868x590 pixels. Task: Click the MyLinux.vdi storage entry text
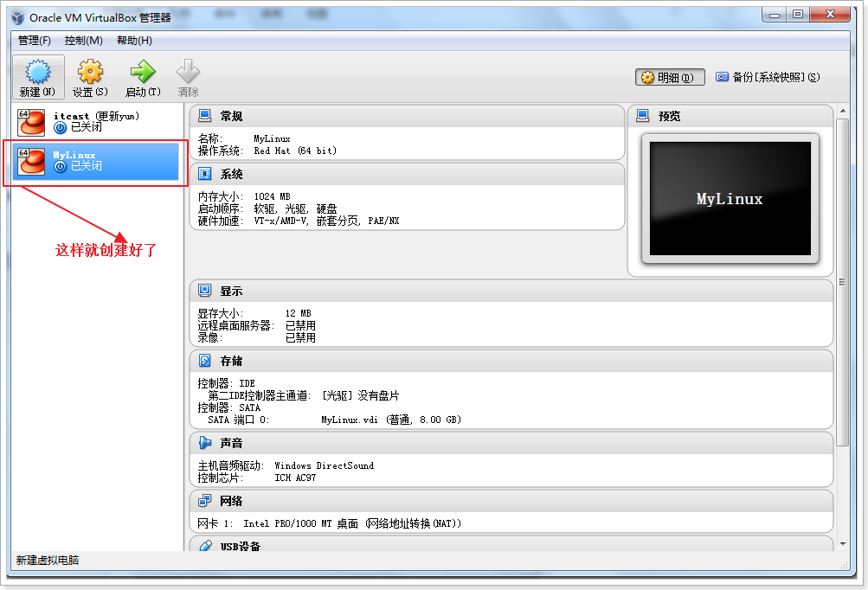(391, 420)
